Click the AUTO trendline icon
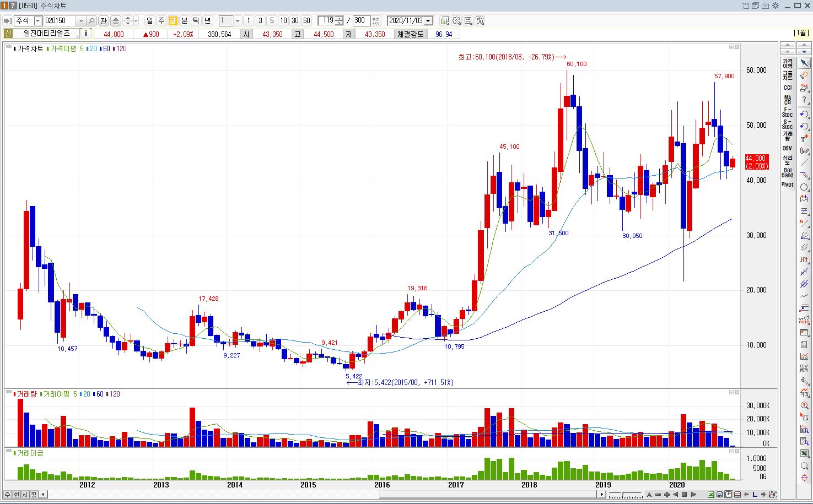This screenshot has height=504, width=813. point(805,320)
